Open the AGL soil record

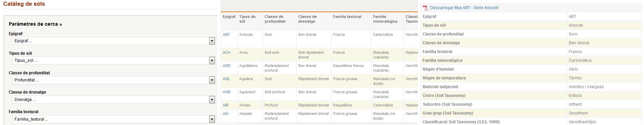pyautogui.click(x=226, y=79)
